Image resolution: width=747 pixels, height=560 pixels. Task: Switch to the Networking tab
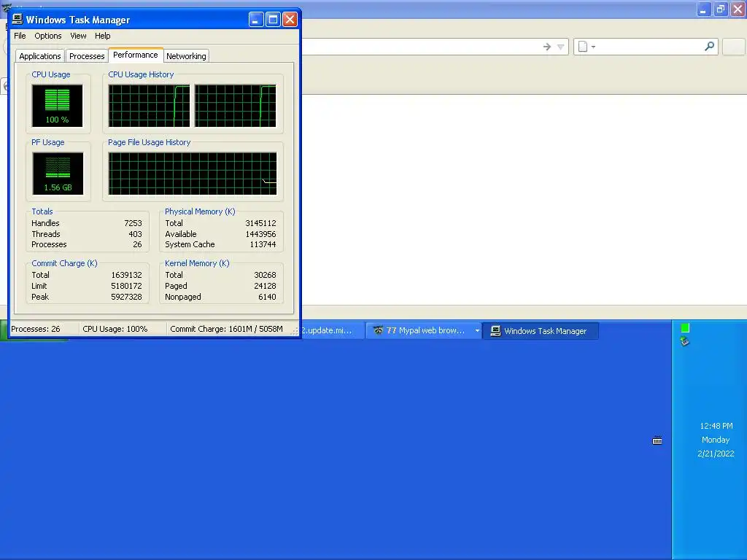coord(186,56)
